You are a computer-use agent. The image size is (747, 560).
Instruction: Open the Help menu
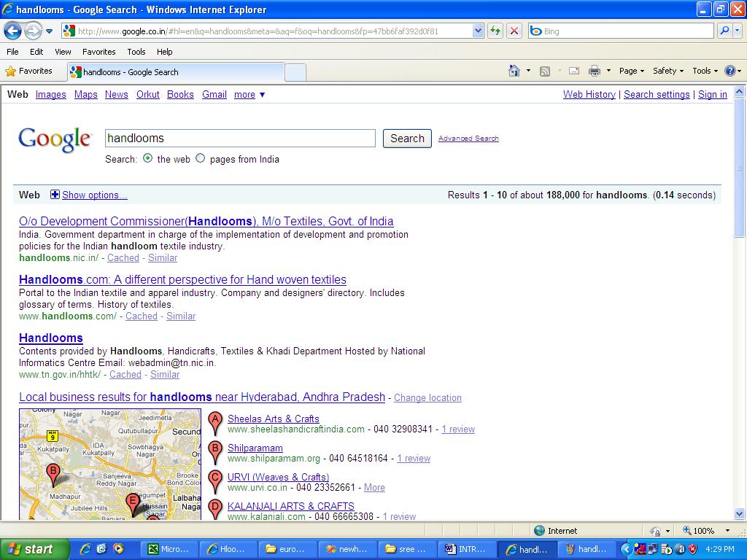coord(164,52)
